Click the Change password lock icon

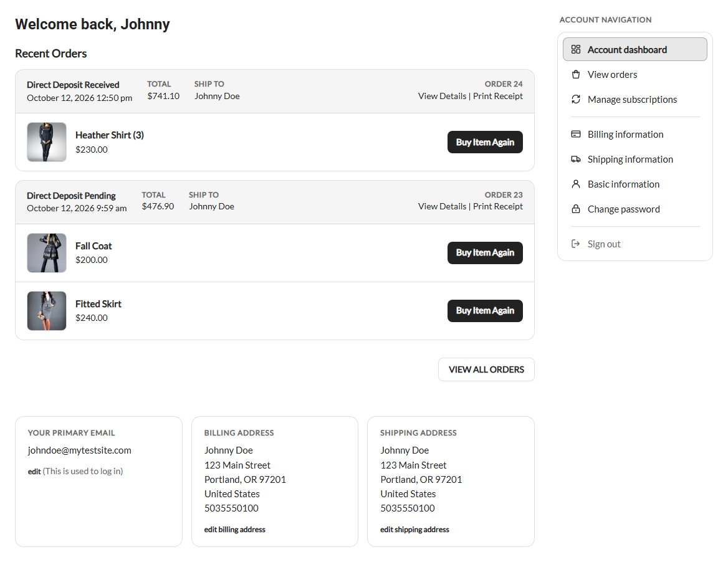(576, 209)
